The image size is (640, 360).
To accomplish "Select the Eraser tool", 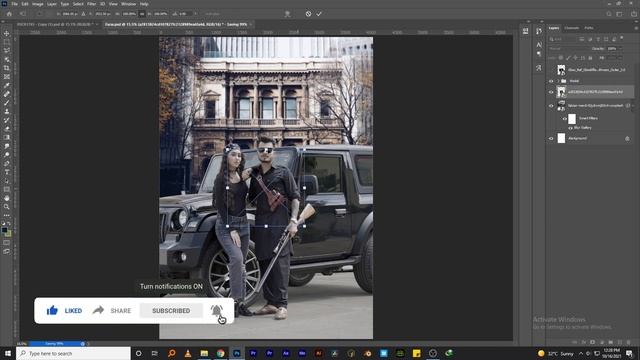I will 7,129.
